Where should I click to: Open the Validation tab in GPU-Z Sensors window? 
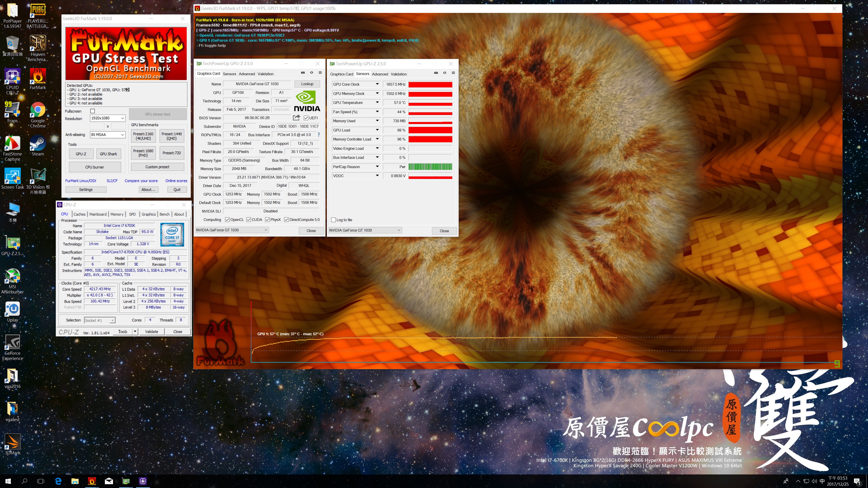399,74
